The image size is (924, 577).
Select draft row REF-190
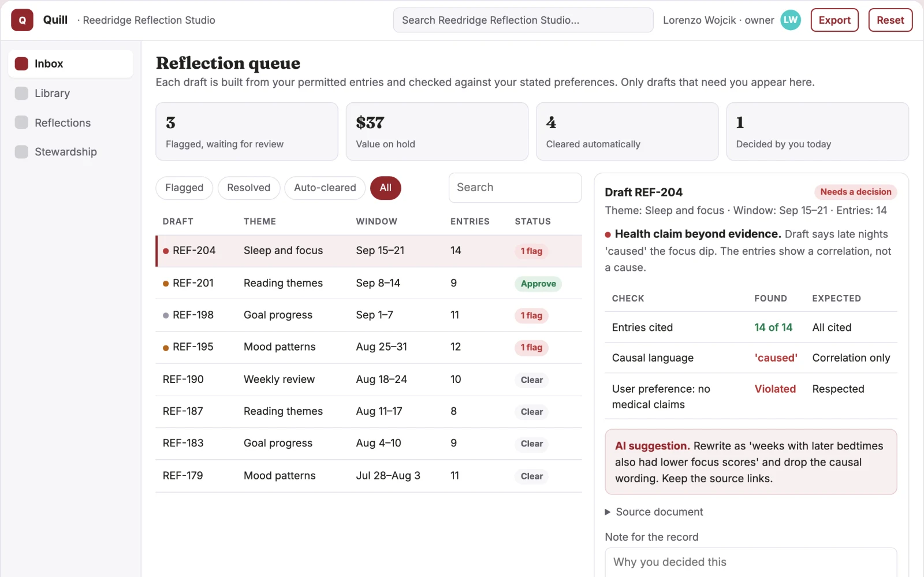tap(368, 379)
